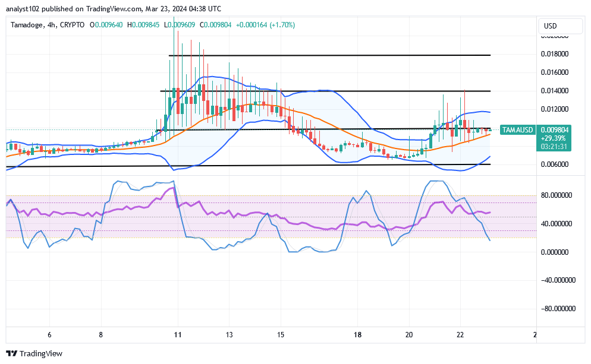The width and height of the screenshot is (591, 364).
Task: Click the open value O0.009640
Action: coord(106,25)
